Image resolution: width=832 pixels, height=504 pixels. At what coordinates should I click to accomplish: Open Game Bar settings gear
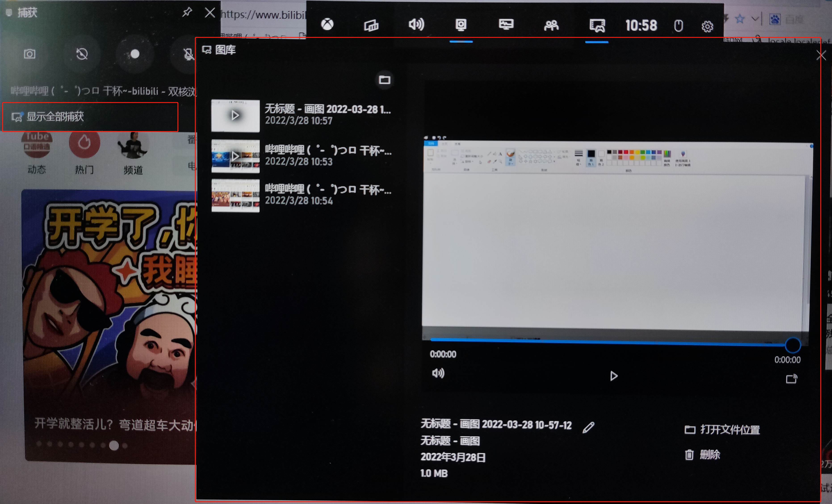pos(707,26)
